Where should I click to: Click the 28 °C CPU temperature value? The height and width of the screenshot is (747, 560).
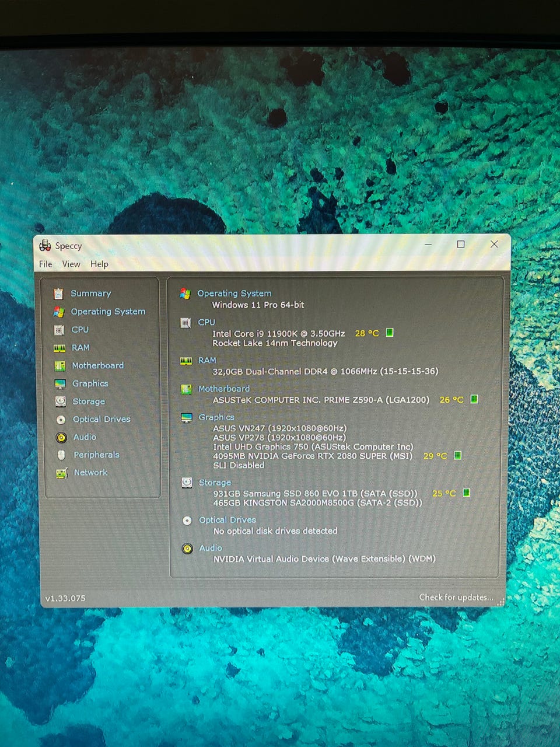367,333
